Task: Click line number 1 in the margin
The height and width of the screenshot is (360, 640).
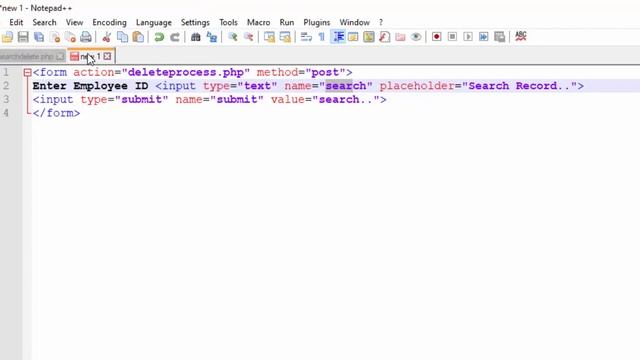Action: point(6,72)
